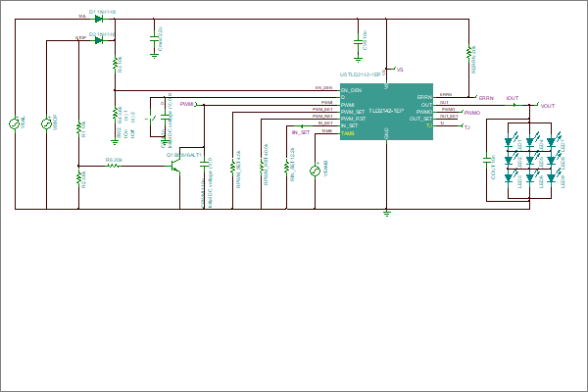
Task: Select the CPWMI capacitor symbol near Q1
Action: point(204,164)
